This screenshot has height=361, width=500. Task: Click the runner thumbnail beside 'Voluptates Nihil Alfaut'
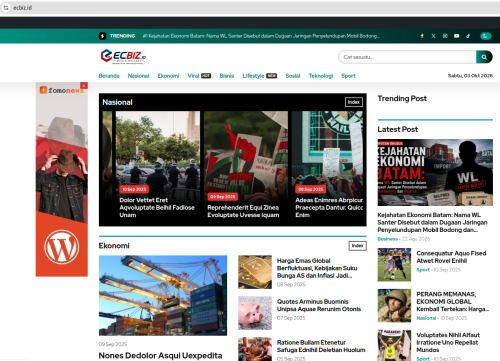(394, 345)
